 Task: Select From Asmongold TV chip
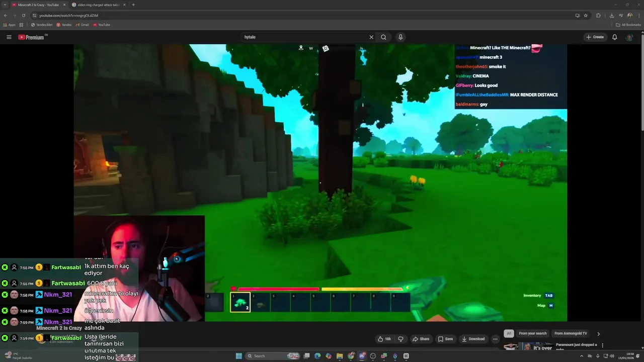click(571, 333)
